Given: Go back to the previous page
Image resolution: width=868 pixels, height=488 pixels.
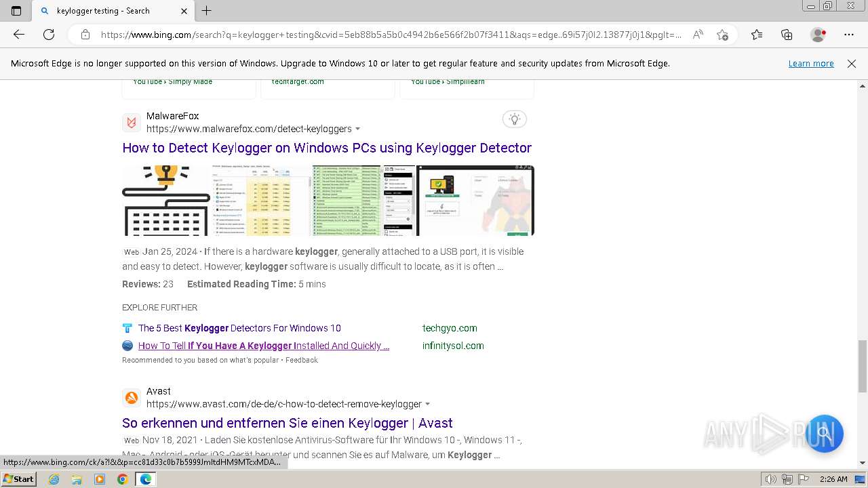Looking at the screenshot, I should pos(19,35).
